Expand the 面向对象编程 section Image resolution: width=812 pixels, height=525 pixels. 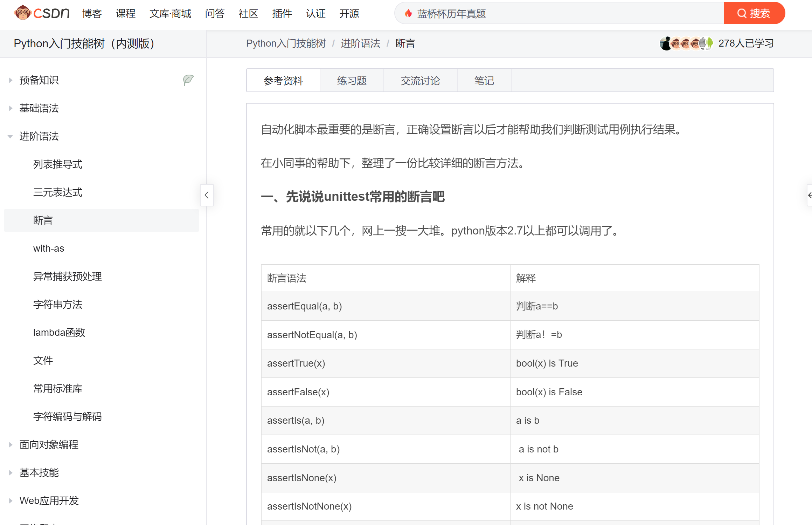[11, 445]
